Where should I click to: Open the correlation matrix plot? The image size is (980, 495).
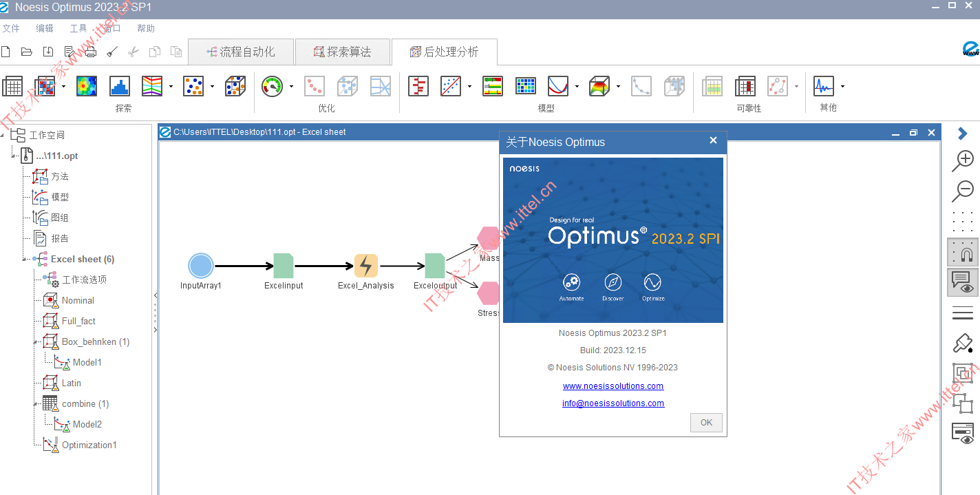click(45, 86)
